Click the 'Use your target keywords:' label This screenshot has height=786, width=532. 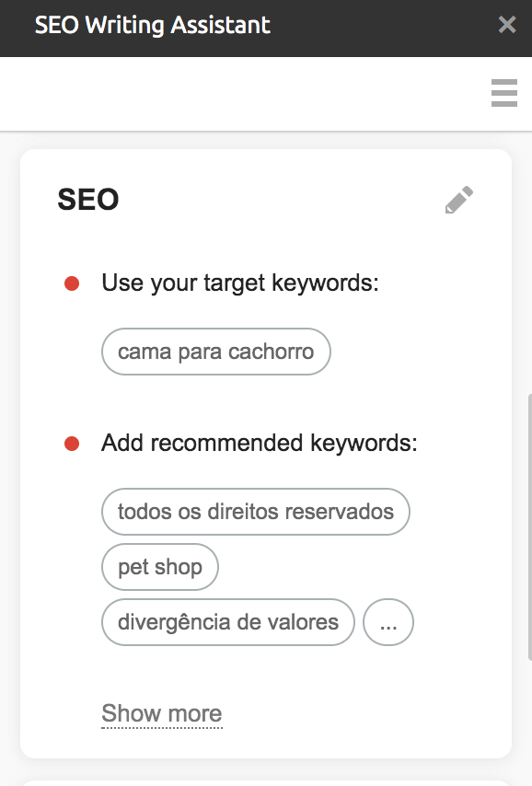pos(240,283)
